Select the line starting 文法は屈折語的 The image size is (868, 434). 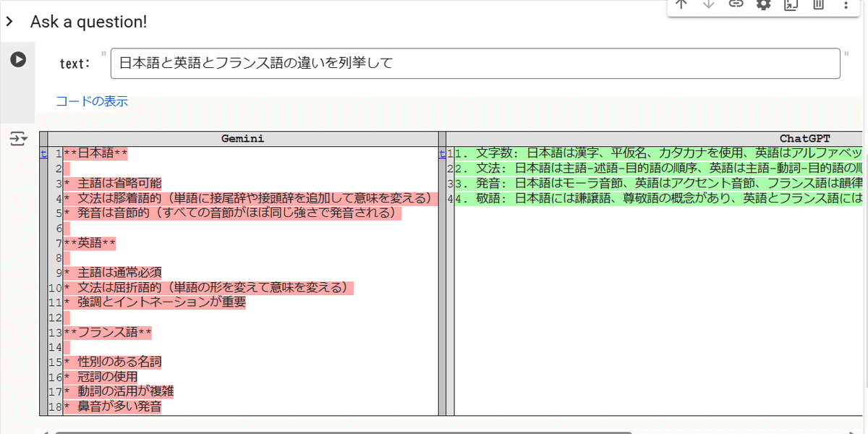[208, 288]
